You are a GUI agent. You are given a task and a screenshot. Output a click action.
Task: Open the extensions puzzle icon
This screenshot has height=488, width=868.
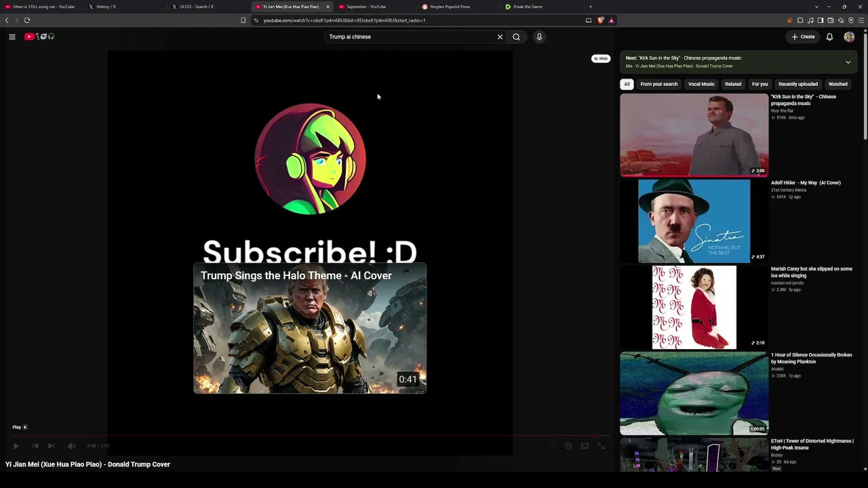click(800, 20)
